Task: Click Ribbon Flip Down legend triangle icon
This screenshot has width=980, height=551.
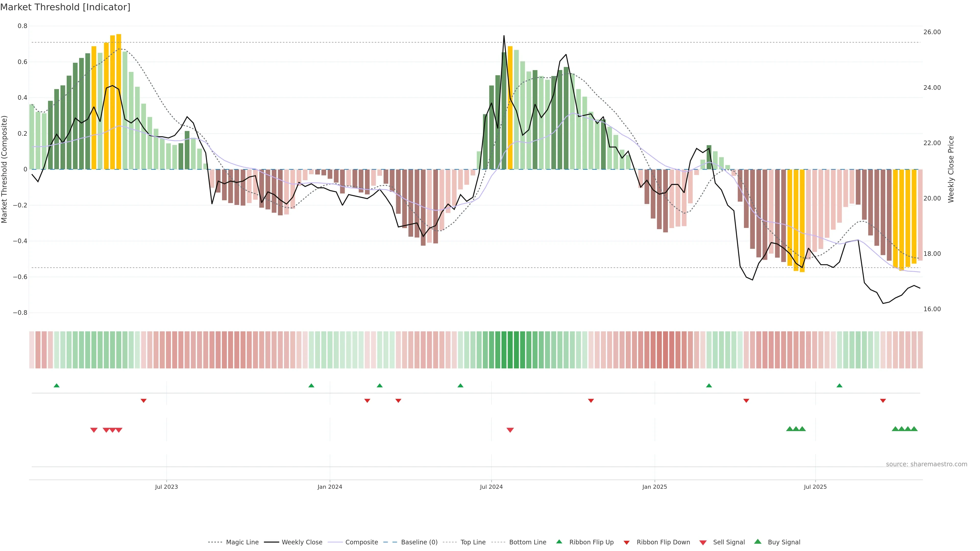Action: (x=626, y=543)
